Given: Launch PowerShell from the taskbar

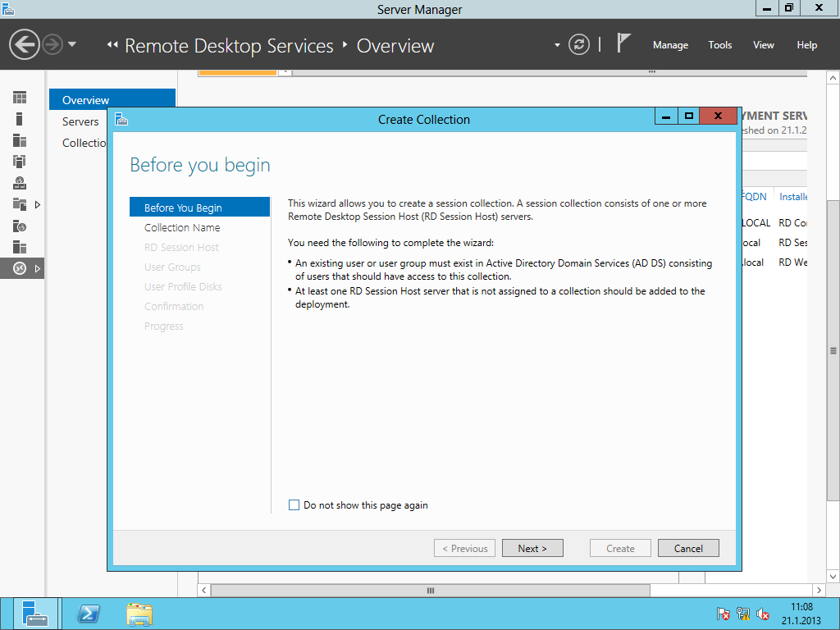Looking at the screenshot, I should pos(89,614).
